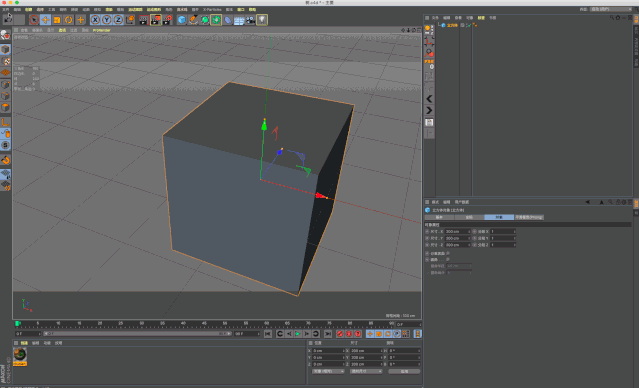Toggle Position keyframe recording button

pos(370,334)
